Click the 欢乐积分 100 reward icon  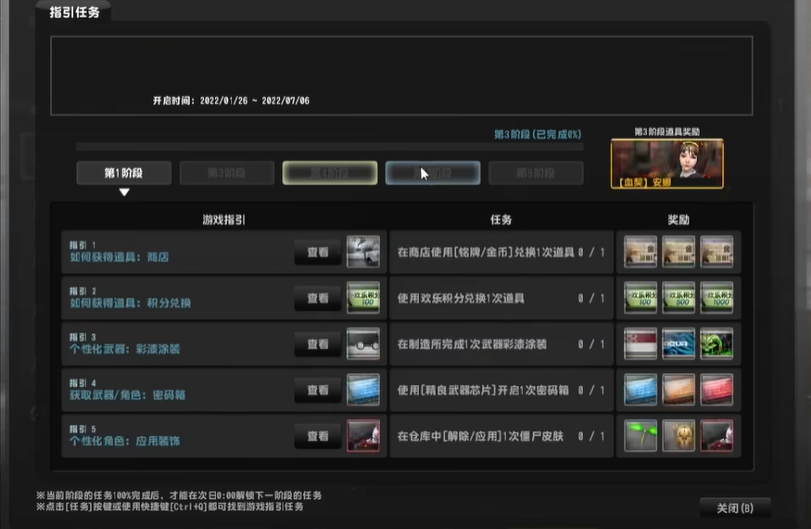tap(640, 298)
